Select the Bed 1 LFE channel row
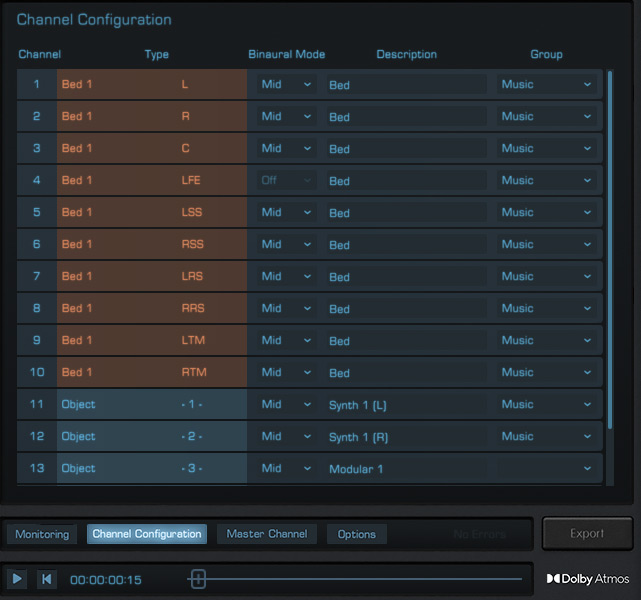Image resolution: width=641 pixels, height=600 pixels. coord(150,181)
